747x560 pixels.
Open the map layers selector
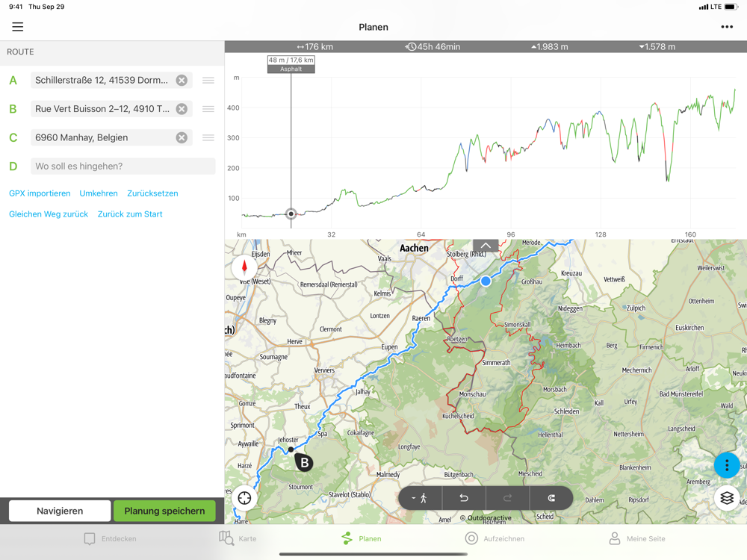pyautogui.click(x=727, y=498)
